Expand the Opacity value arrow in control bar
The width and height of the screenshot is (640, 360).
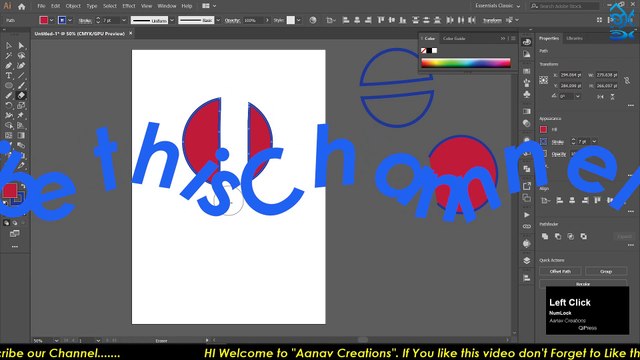click(267, 20)
